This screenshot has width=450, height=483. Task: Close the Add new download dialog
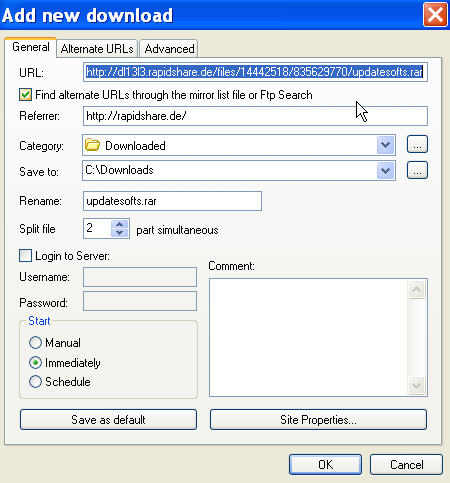pos(435,15)
